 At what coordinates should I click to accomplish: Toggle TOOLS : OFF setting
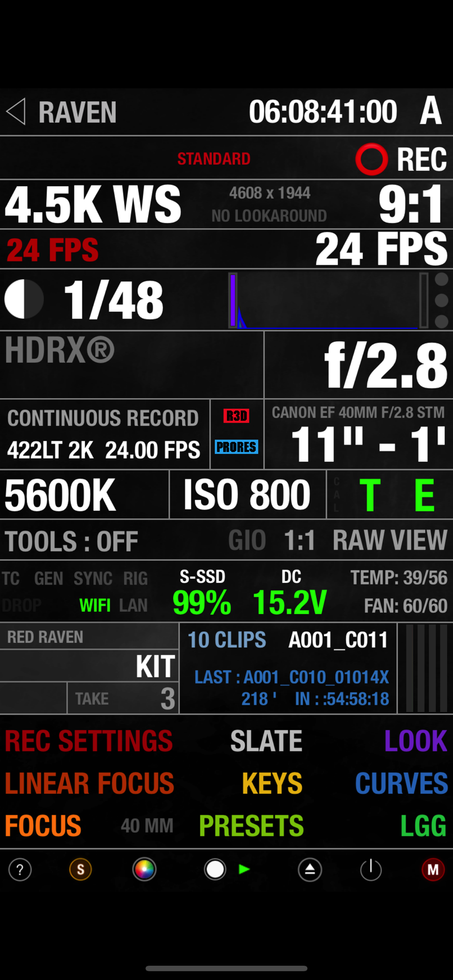pos(72,541)
